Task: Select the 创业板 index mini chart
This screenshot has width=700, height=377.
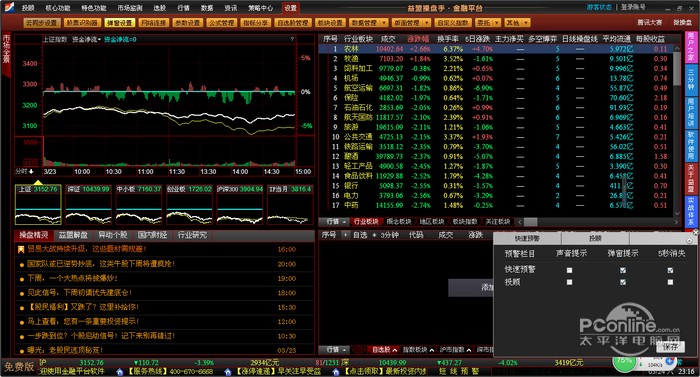Action: (x=189, y=204)
